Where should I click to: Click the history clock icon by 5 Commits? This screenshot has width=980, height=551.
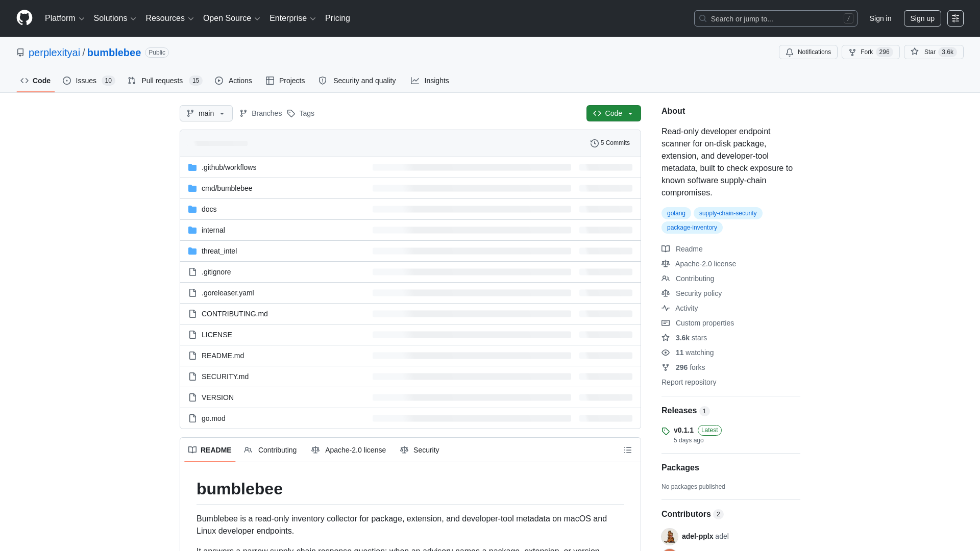pos(595,143)
